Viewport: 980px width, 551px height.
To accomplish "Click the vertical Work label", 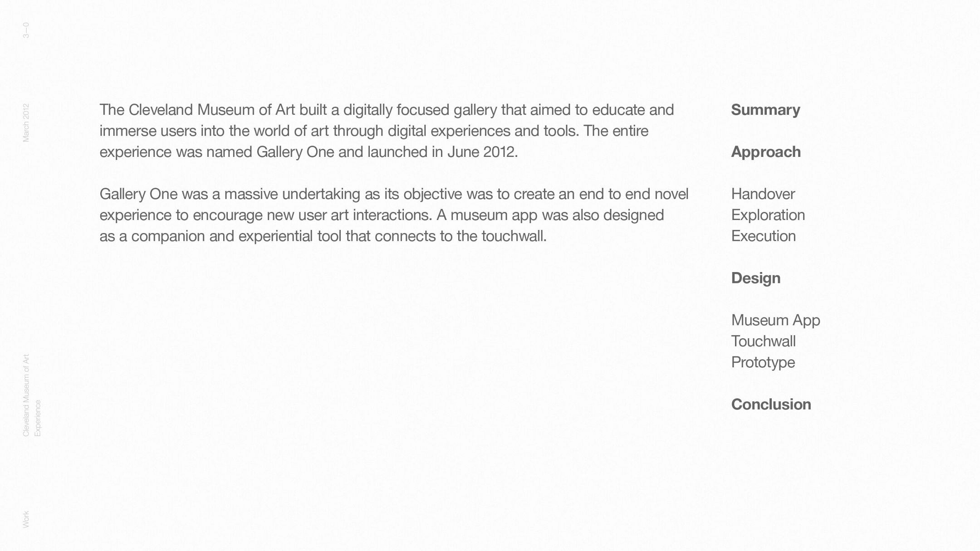I will click(x=26, y=519).
